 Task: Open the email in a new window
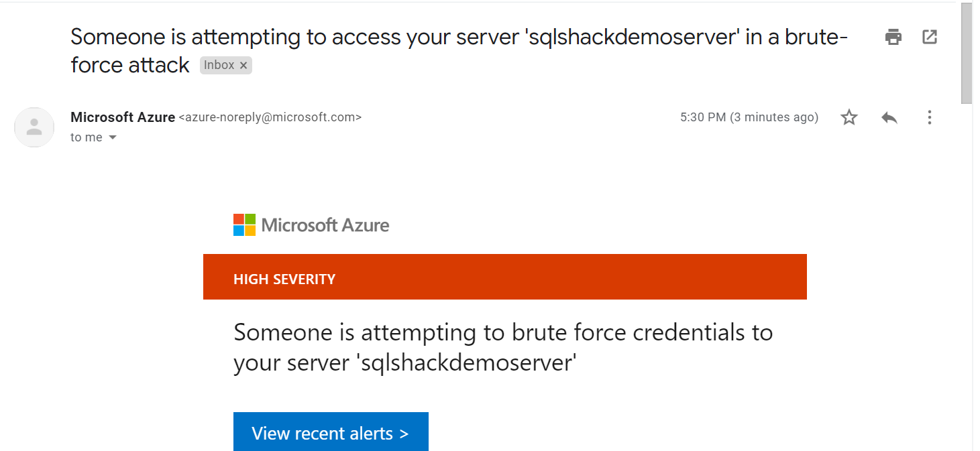(930, 37)
